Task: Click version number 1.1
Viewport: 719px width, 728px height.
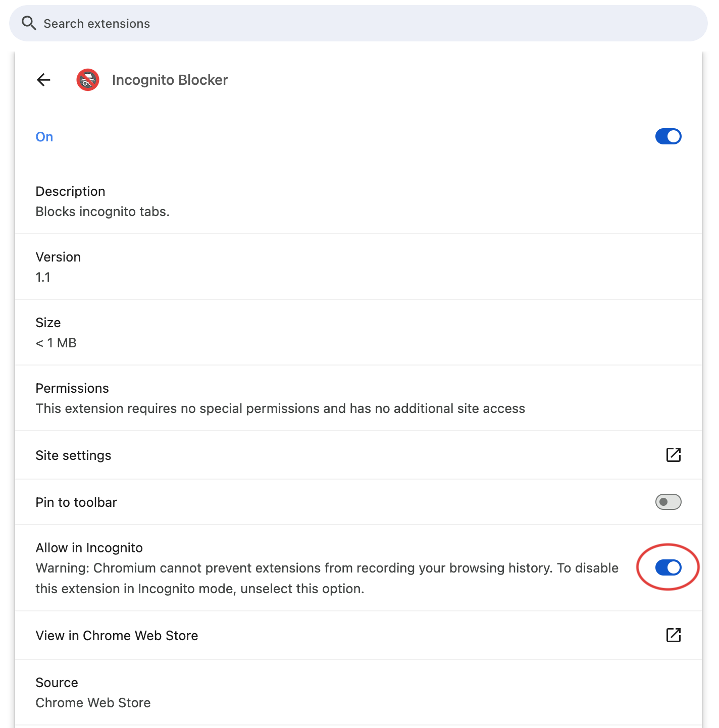Action: [43, 277]
